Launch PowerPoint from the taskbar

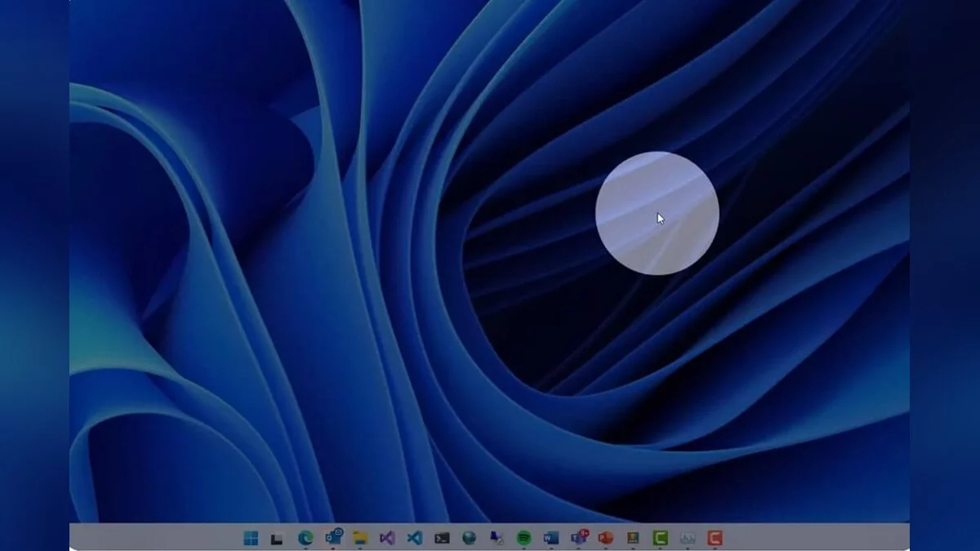(x=605, y=538)
